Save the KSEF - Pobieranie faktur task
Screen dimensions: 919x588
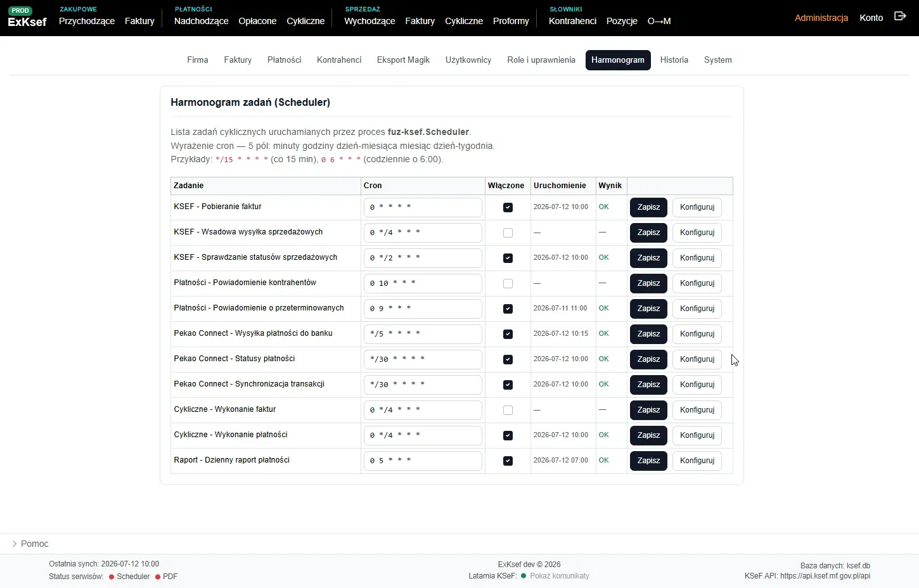(648, 207)
